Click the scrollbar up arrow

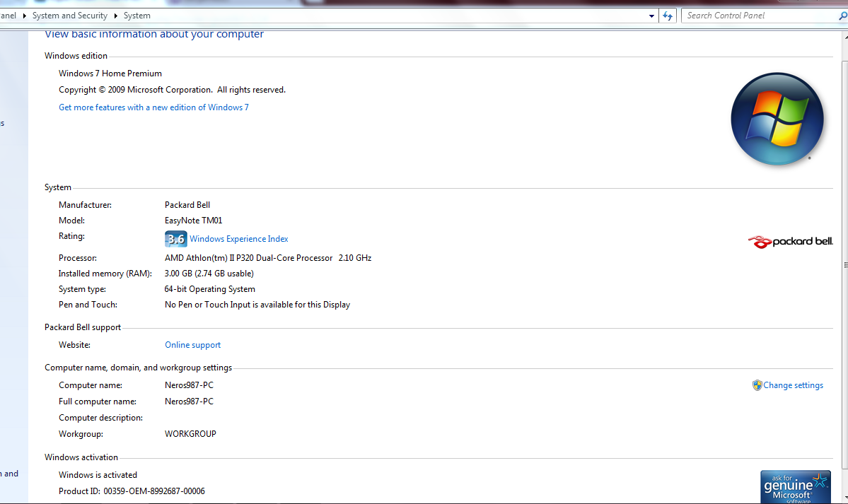tap(845, 37)
